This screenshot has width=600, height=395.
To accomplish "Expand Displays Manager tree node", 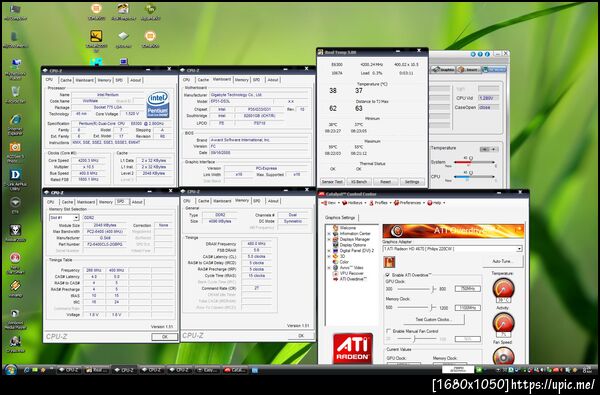I will coord(329,239).
